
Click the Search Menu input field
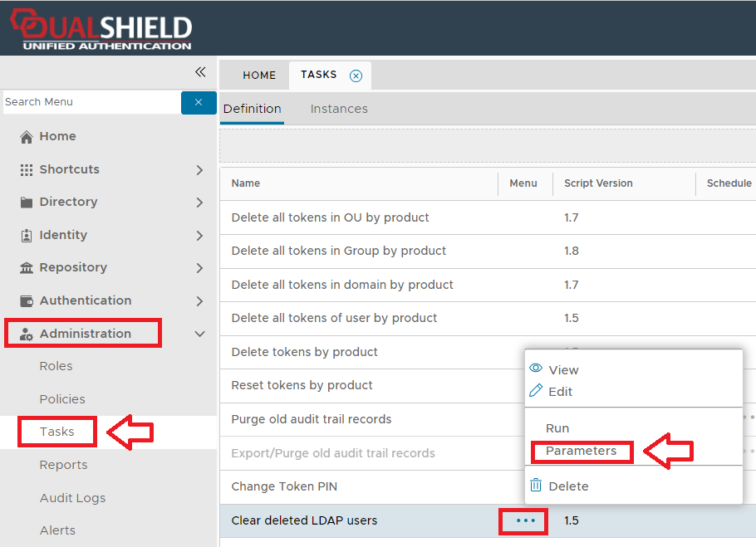coord(91,102)
